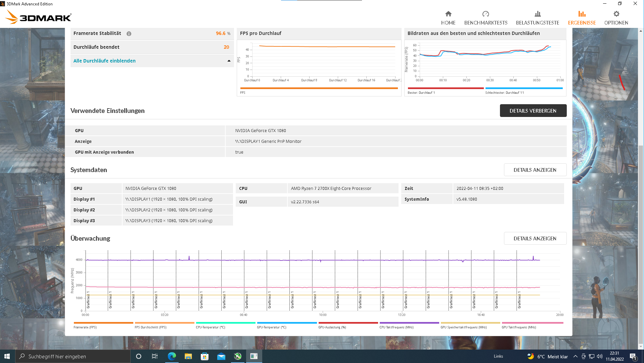Click the GPU value under Verwendete Einstellungen

pyautogui.click(x=261, y=131)
